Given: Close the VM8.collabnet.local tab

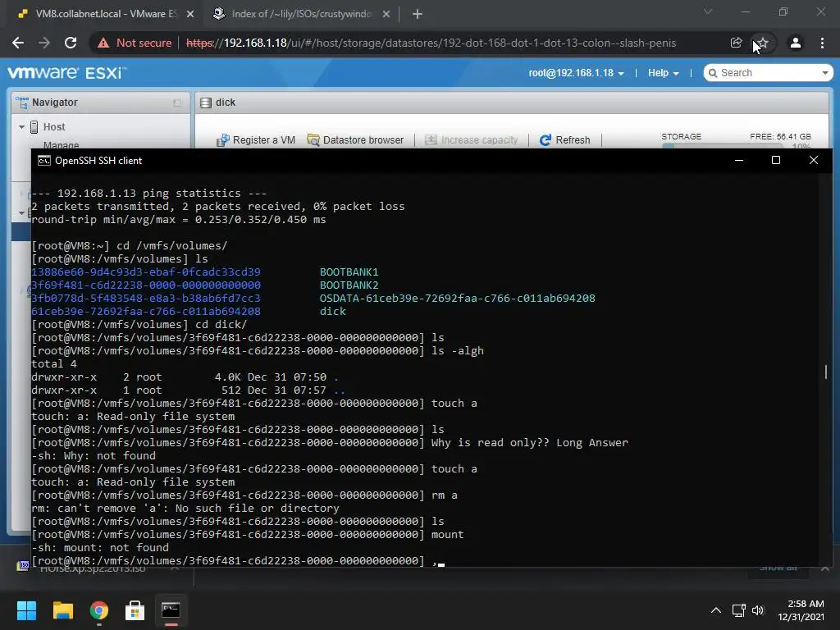Looking at the screenshot, I should click(x=190, y=15).
